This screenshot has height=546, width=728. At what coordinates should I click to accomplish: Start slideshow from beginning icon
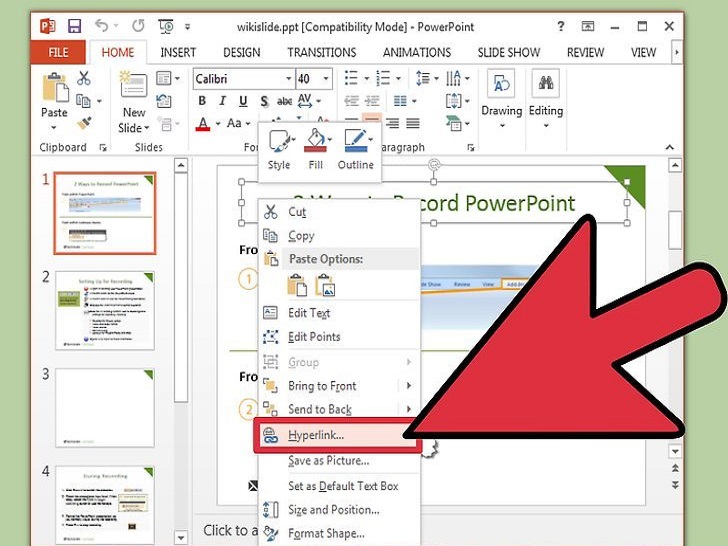(x=166, y=26)
